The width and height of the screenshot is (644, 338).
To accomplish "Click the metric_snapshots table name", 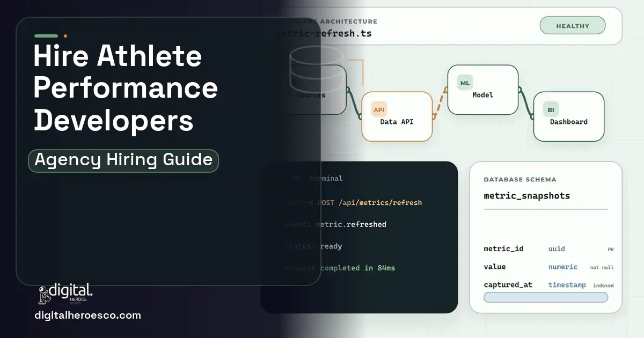I will (527, 196).
